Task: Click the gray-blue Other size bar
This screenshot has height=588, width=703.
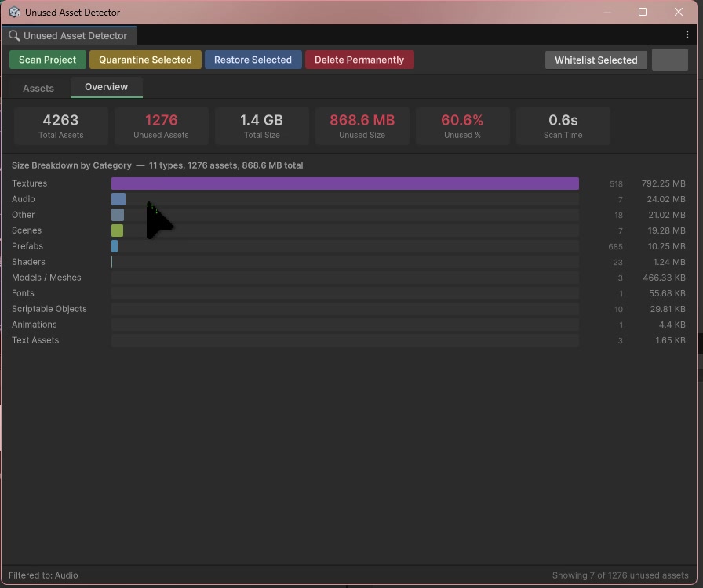Action: 118,215
